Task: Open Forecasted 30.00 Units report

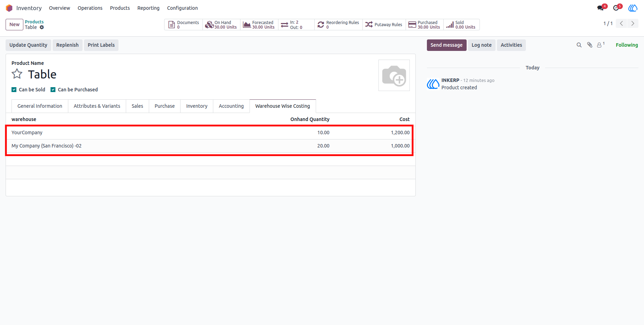Action: click(x=259, y=25)
